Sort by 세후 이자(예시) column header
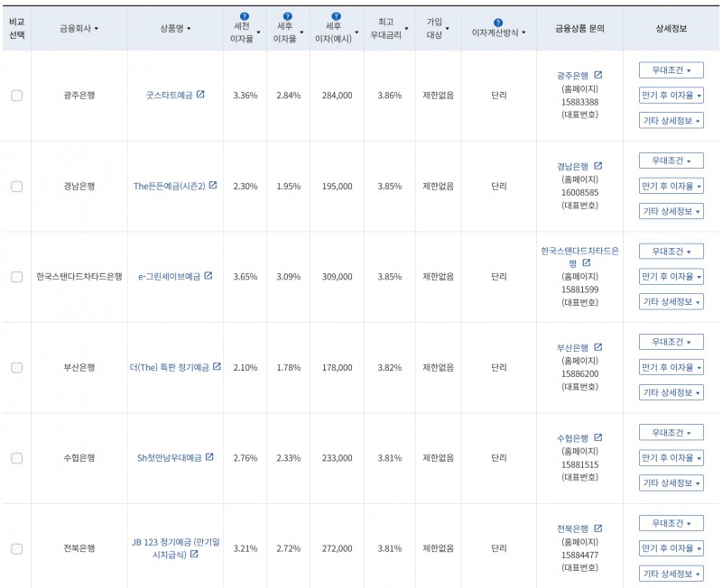 click(x=337, y=32)
